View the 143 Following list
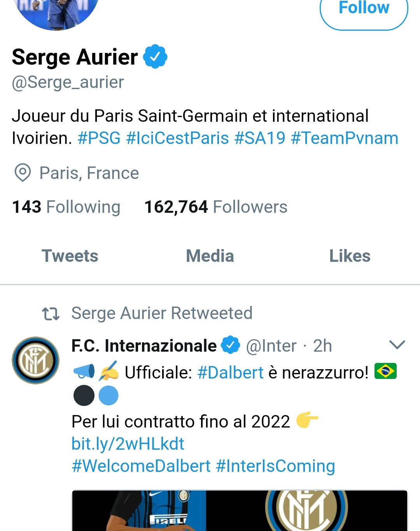 (66, 207)
